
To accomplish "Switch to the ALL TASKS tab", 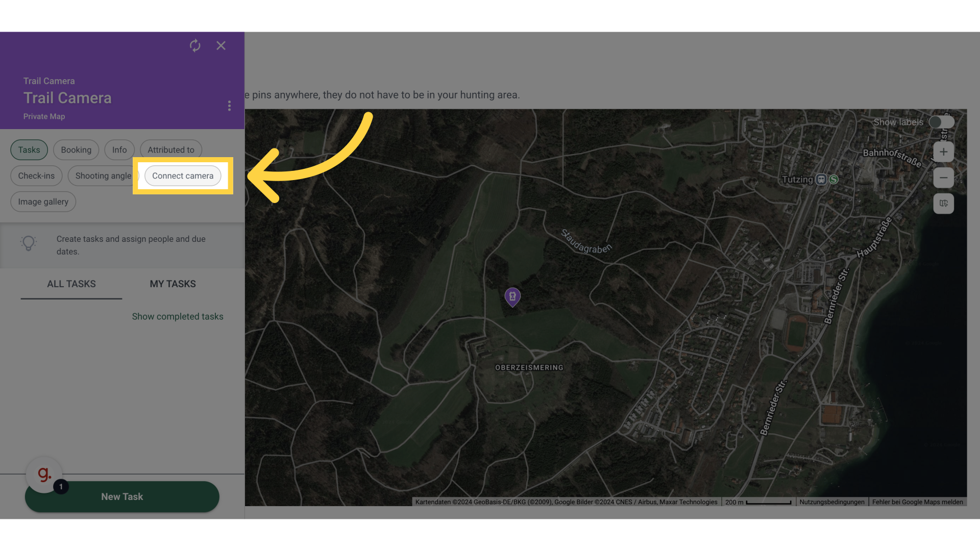I will [71, 284].
